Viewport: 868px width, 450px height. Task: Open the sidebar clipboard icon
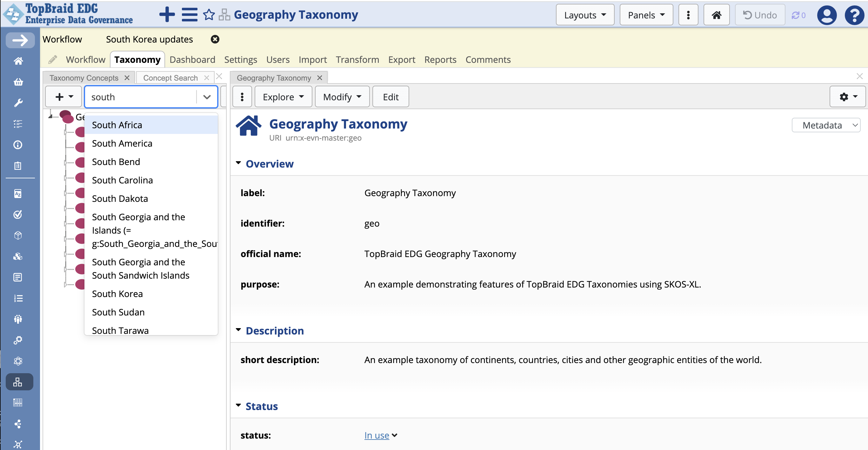tap(18, 166)
